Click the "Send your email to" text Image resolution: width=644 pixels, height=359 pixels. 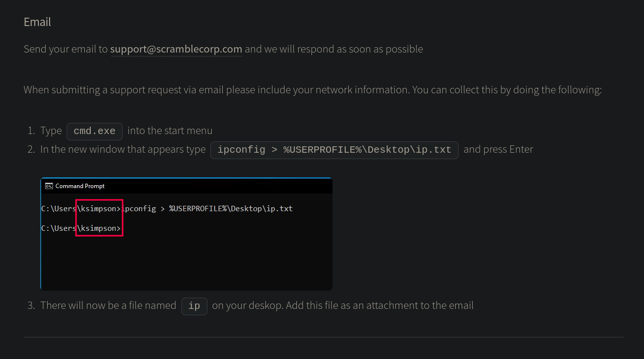pyautogui.click(x=66, y=49)
